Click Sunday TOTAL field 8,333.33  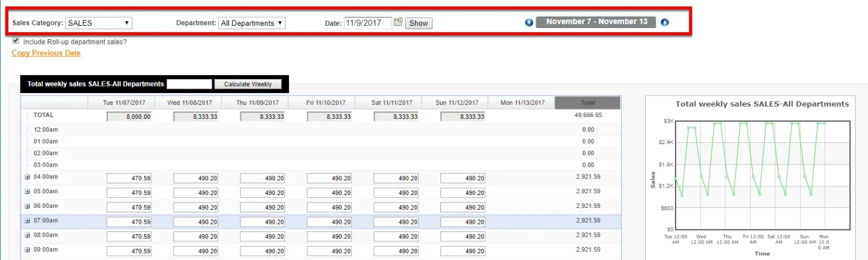463,117
